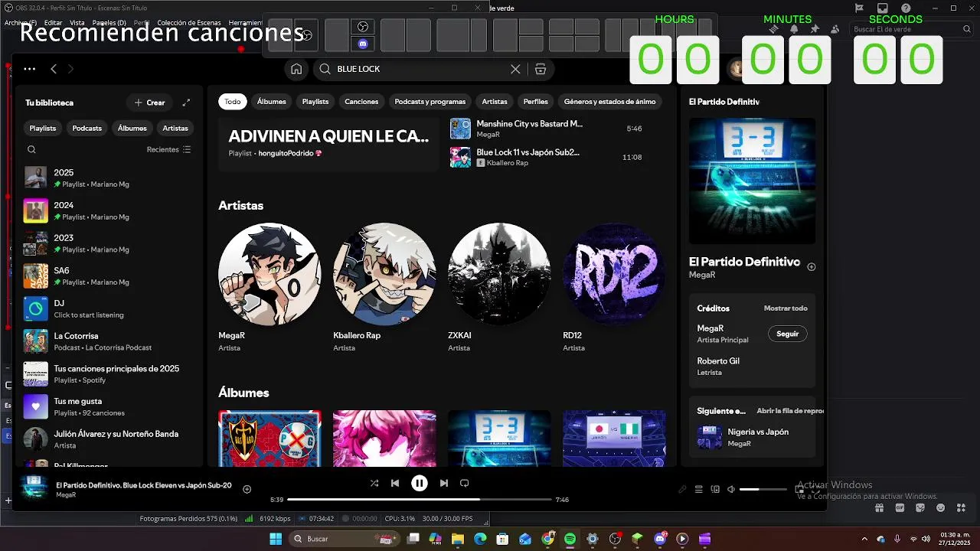Open the Crear menu in the library

pyautogui.click(x=149, y=103)
